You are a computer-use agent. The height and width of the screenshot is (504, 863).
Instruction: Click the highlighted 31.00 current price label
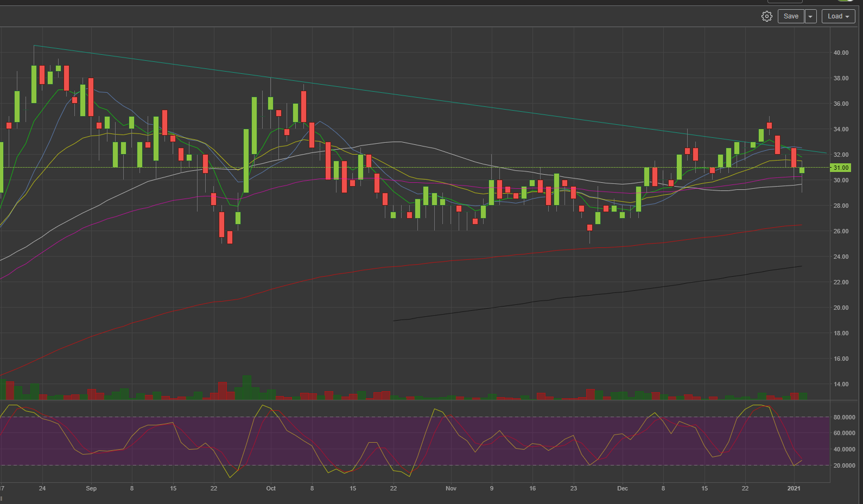(x=841, y=168)
